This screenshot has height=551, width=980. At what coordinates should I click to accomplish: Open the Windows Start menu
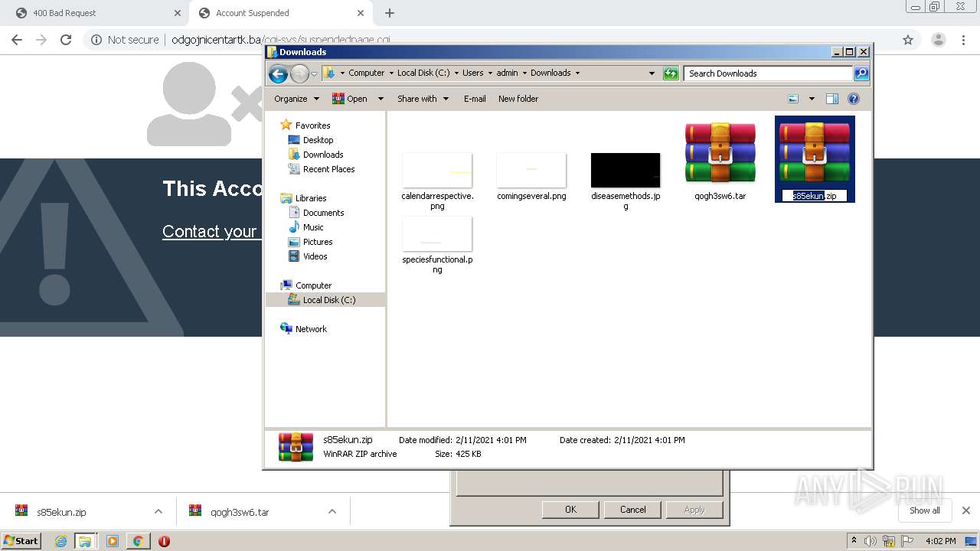point(21,541)
